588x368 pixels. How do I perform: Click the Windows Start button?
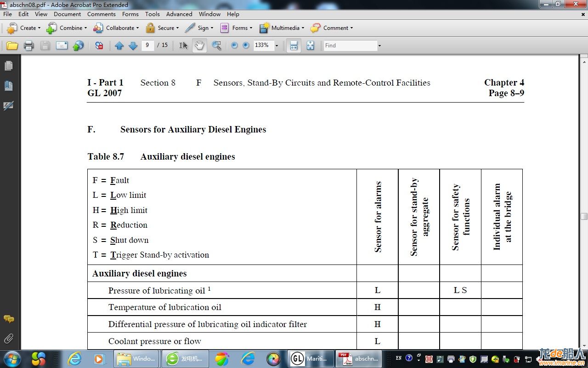coord(12,358)
